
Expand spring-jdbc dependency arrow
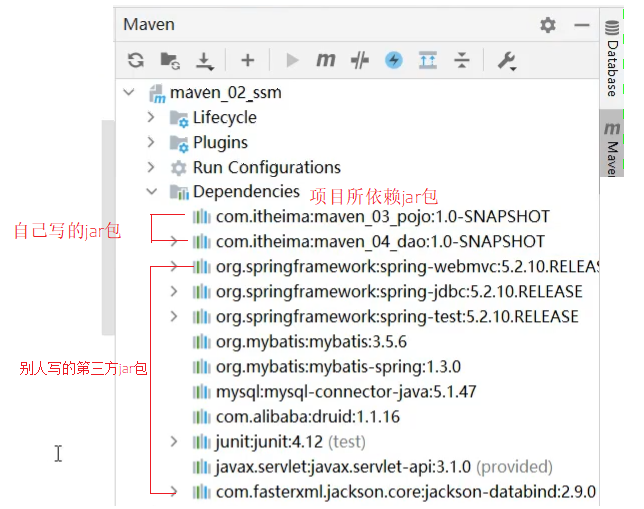tap(175, 292)
